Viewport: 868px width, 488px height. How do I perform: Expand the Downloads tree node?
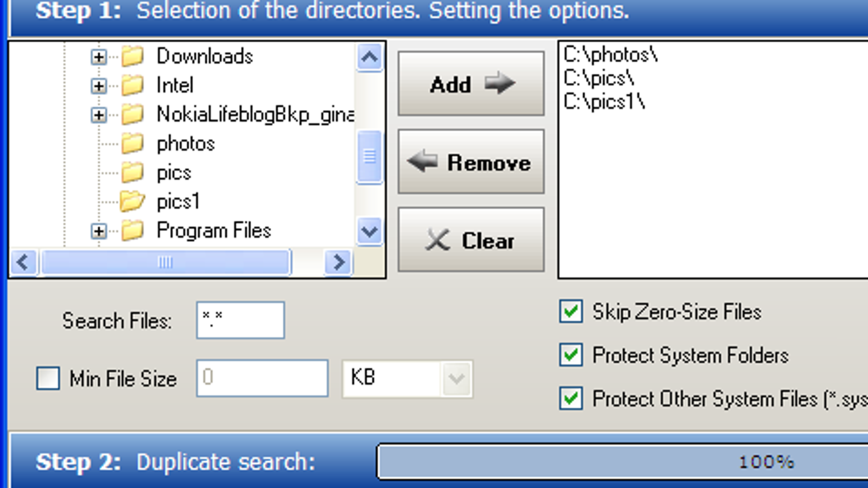[x=99, y=56]
